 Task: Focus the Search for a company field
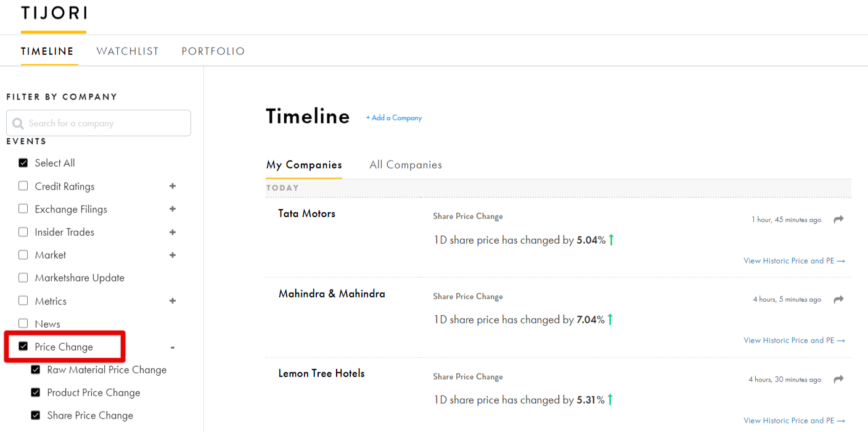click(99, 123)
